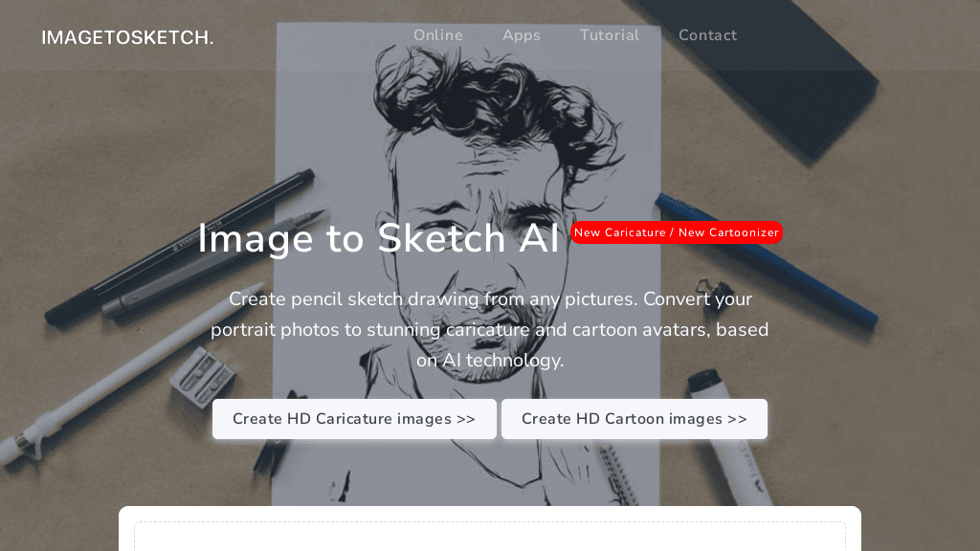
Task: Go to the Apps nav item
Action: point(522,35)
